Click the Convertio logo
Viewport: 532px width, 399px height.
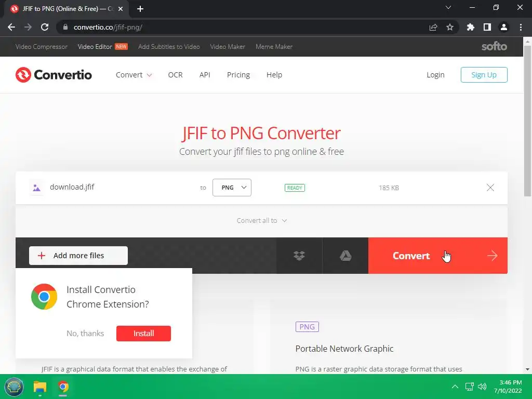(x=54, y=75)
